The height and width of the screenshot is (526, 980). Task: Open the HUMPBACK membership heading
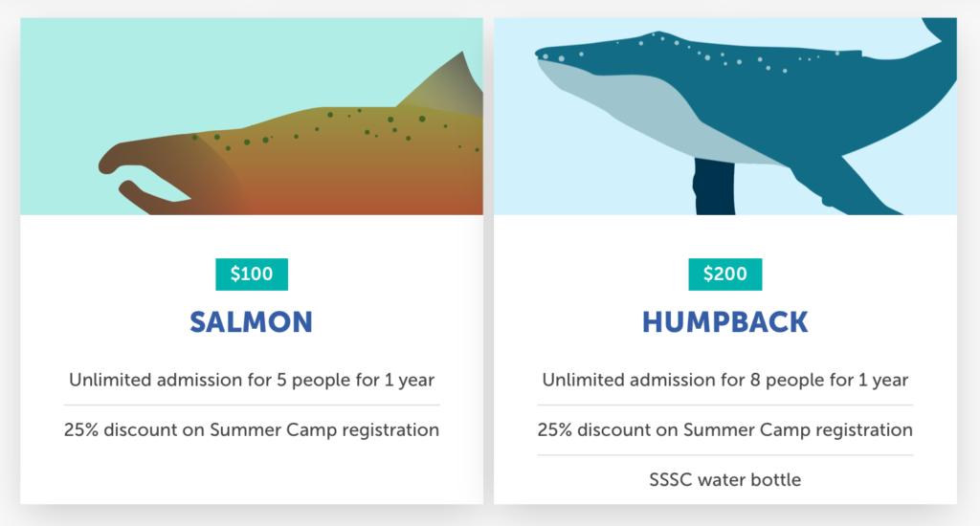point(725,322)
